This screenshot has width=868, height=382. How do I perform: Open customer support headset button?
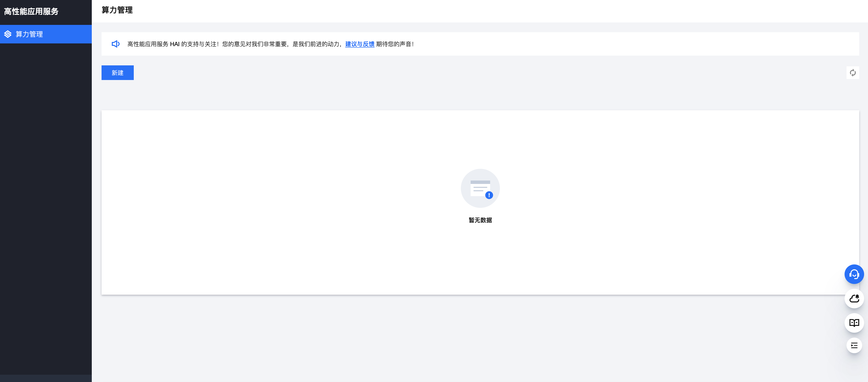pyautogui.click(x=854, y=274)
